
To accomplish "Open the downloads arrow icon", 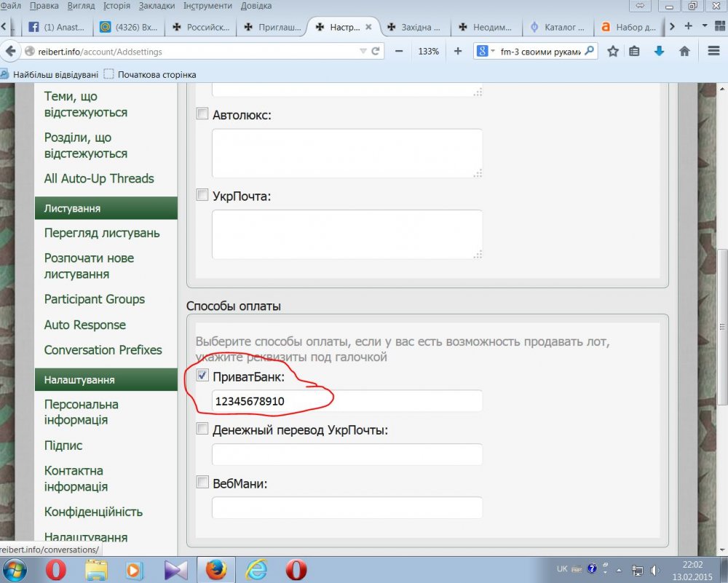I will pos(659,52).
